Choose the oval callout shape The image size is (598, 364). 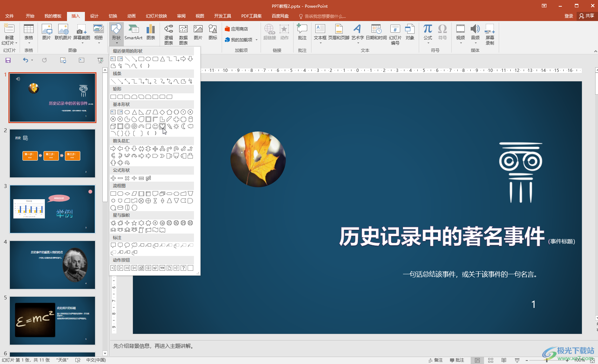click(127, 245)
